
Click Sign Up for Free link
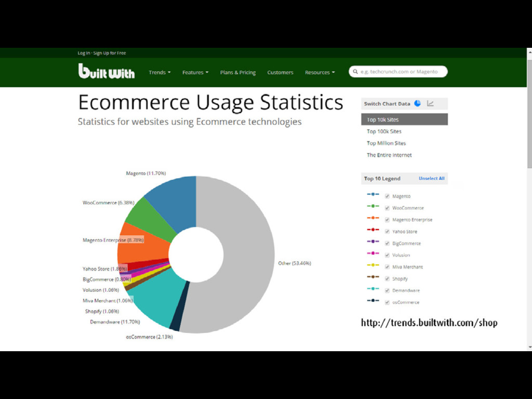pos(110,53)
